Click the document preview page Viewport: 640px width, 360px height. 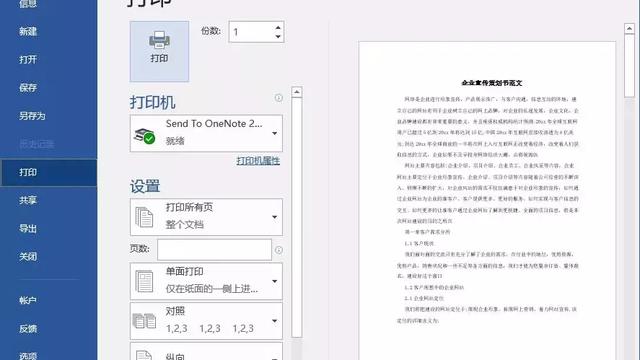click(487, 200)
